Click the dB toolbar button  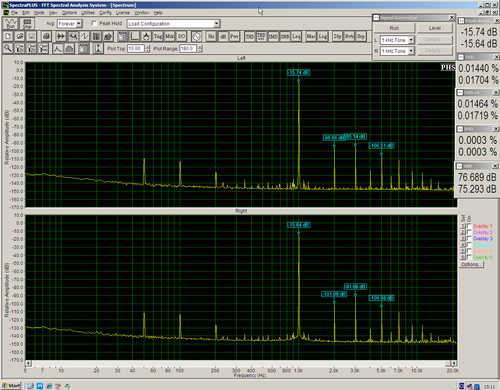point(223,36)
